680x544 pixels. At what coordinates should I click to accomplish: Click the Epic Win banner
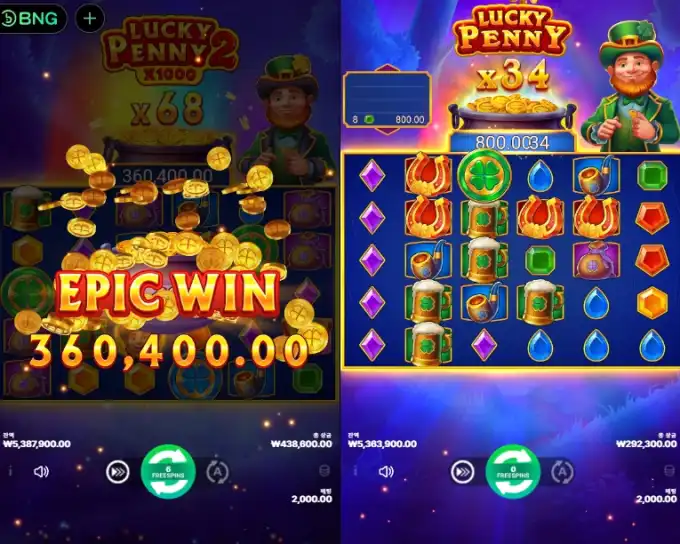pos(168,293)
